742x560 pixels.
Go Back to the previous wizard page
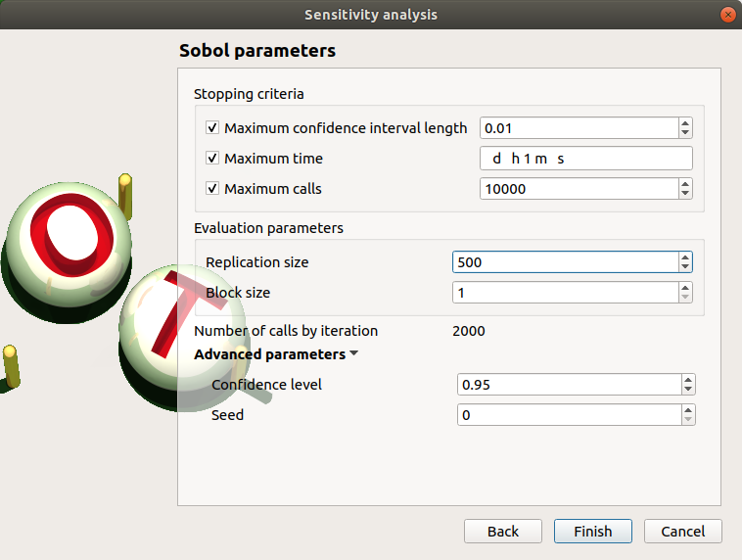click(x=502, y=532)
